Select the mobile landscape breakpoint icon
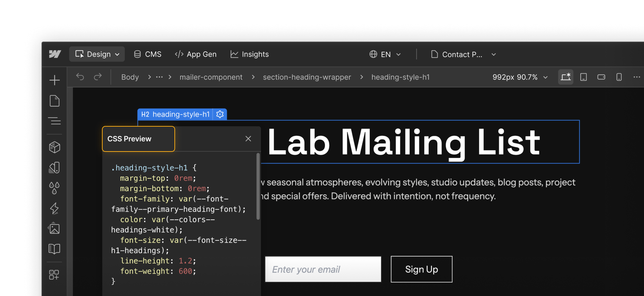 pos(601,77)
